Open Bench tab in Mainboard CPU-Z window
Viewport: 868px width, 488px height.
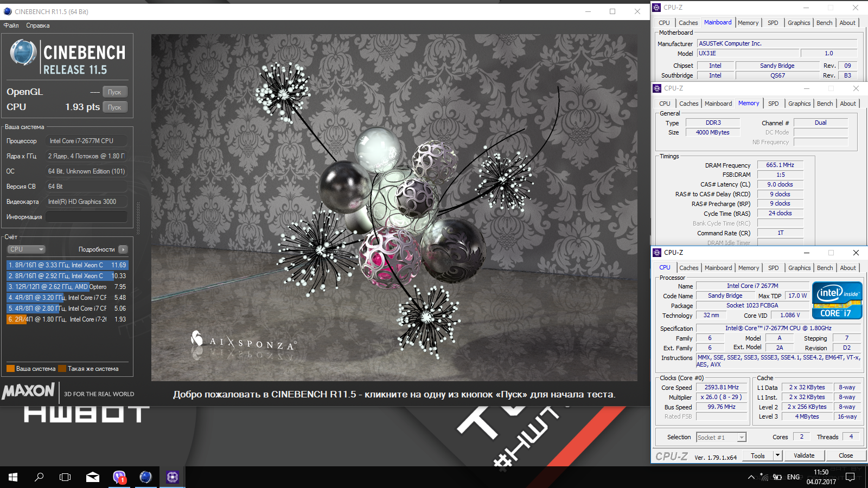824,23
